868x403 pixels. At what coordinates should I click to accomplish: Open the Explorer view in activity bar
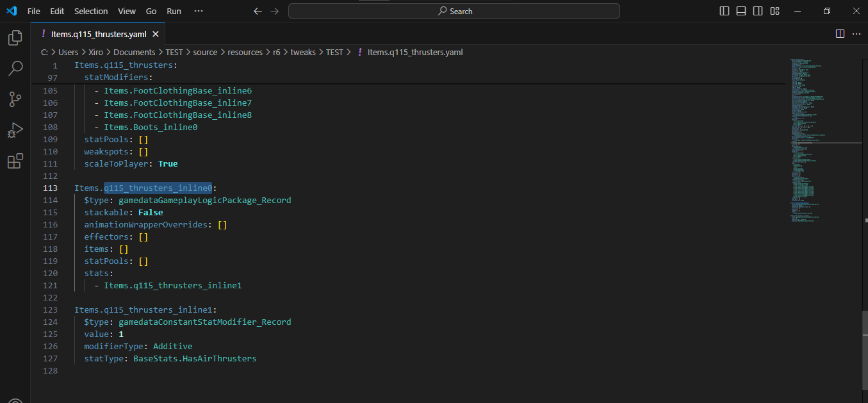pos(15,38)
